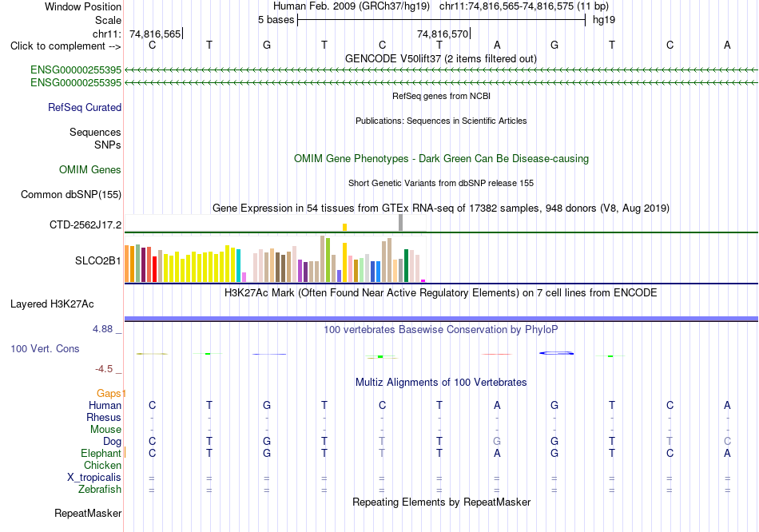
Task: Click the blue Layered H3K27Ac signal bar
Action: [441, 319]
